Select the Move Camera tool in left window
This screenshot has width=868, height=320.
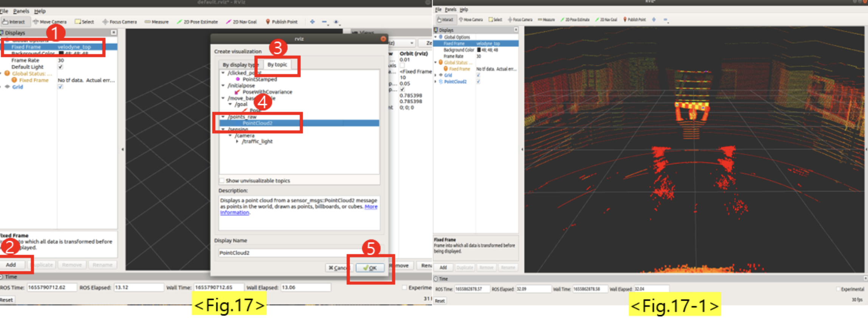point(50,22)
